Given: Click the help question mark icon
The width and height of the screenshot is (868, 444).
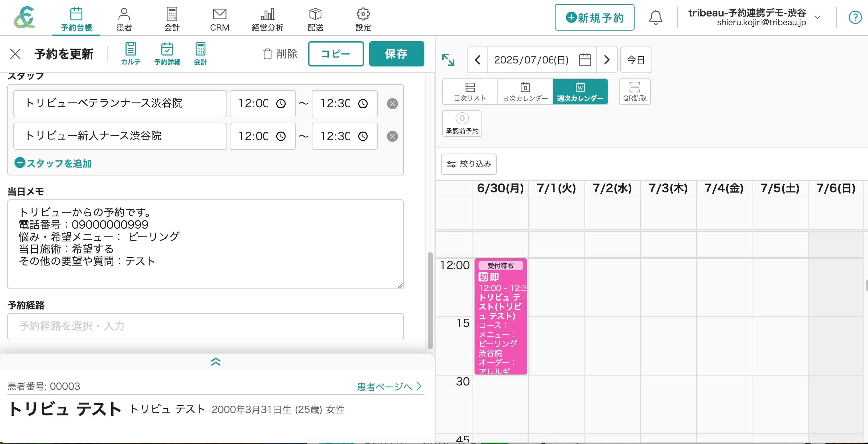Looking at the screenshot, I should pos(855,18).
